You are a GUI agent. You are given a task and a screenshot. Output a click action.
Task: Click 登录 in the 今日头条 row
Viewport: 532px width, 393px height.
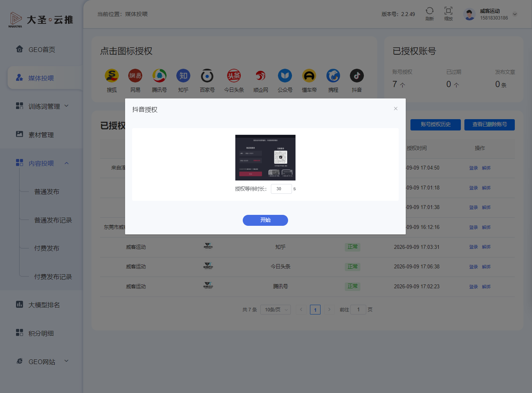pos(473,267)
